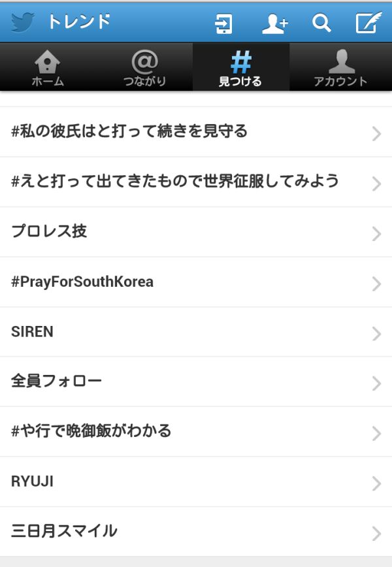Image resolution: width=392 pixels, height=567 pixels.
Task: Open the search magnifier icon
Action: [321, 23]
